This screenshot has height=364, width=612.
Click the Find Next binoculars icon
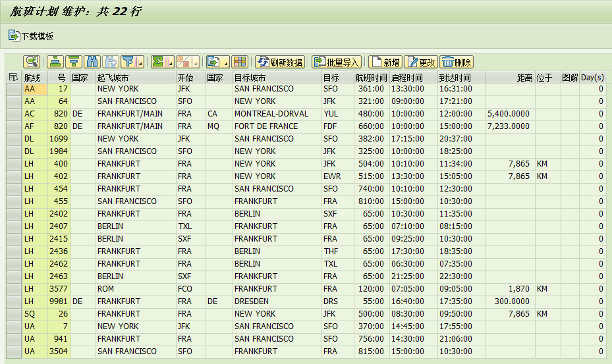111,62
